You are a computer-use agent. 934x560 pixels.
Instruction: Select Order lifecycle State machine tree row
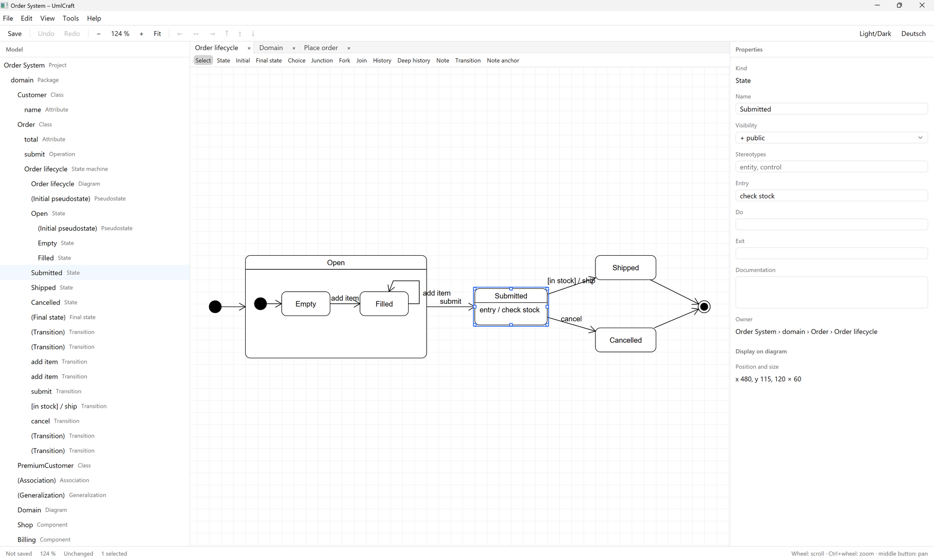(95, 169)
